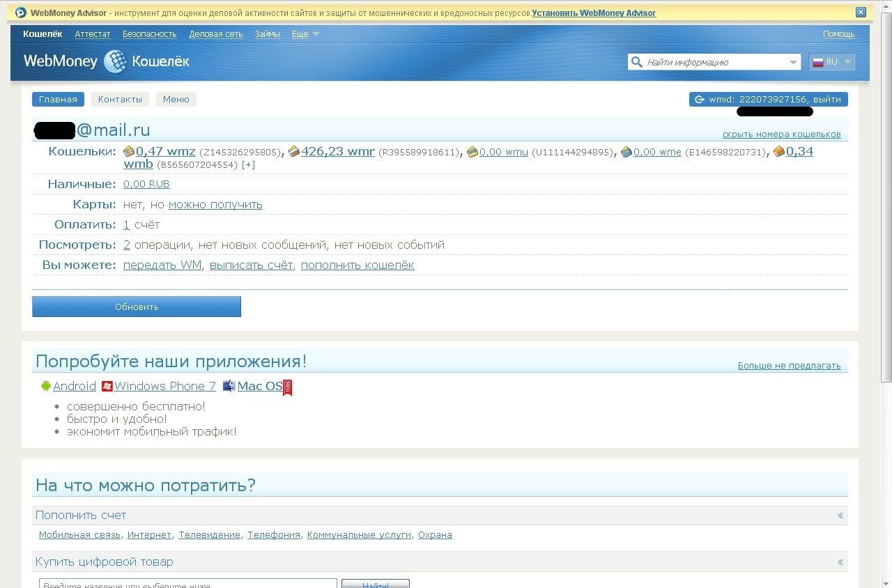Open the Ещё dropdown menu
892x588 pixels.
click(x=305, y=34)
